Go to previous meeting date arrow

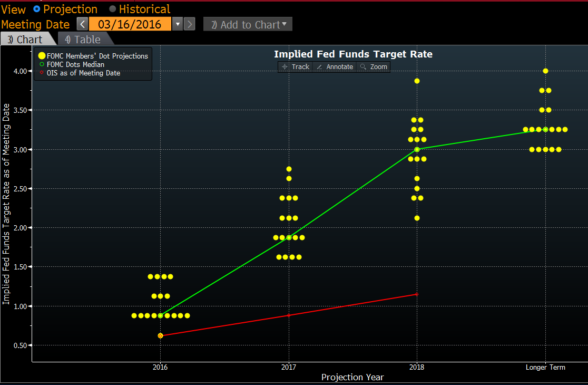pyautogui.click(x=83, y=24)
